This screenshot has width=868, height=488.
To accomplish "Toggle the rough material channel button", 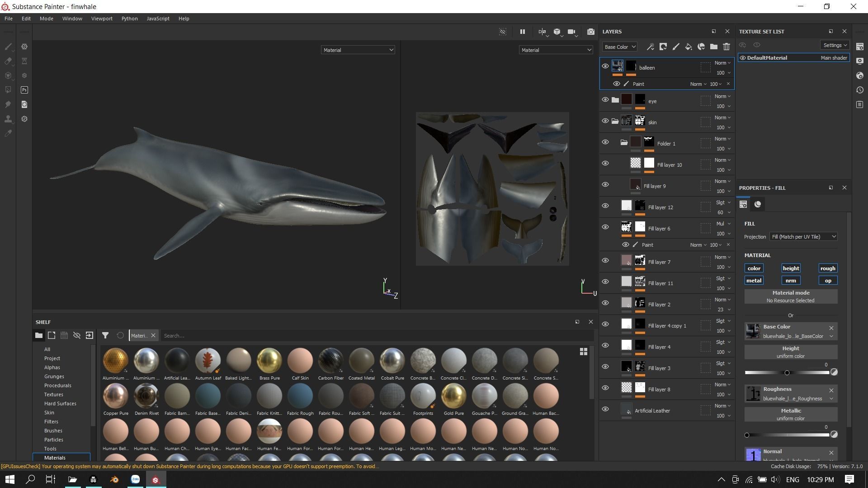I will pyautogui.click(x=827, y=268).
